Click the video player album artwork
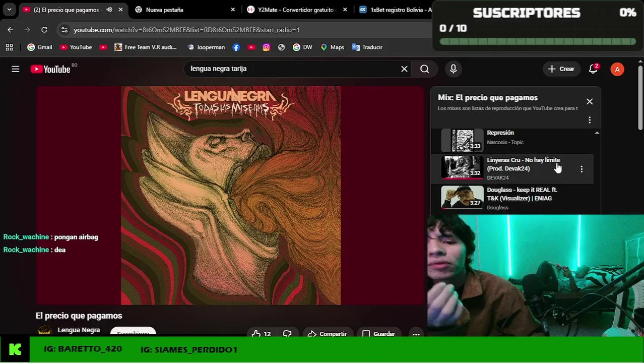 click(x=231, y=196)
